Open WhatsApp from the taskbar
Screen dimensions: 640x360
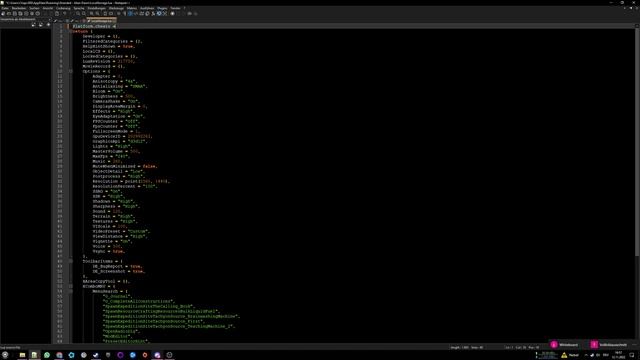coord(47,355)
